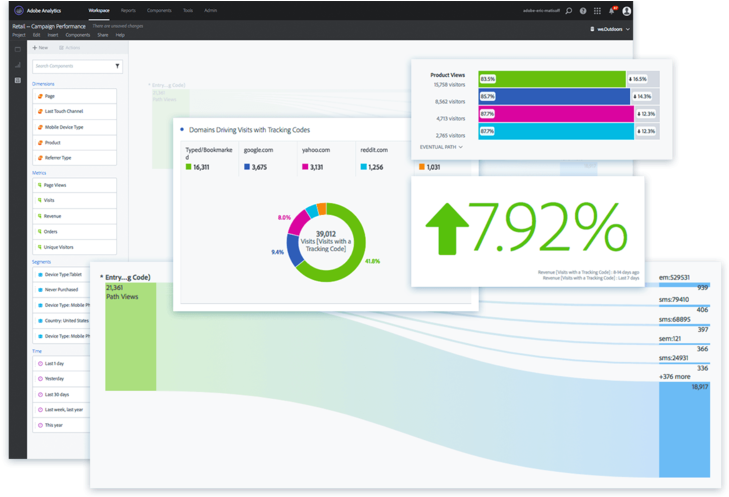The image size is (729, 497).
Task: Click the Country: United States segment icon
Action: (x=40, y=321)
